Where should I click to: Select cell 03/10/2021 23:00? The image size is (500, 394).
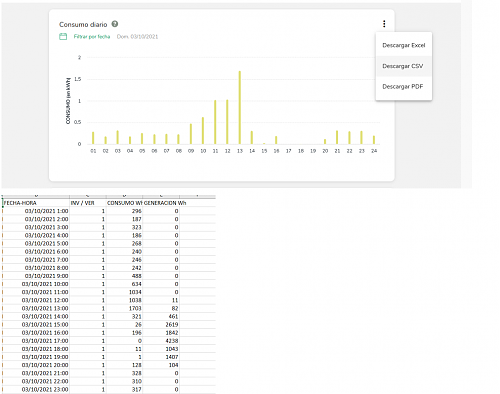tap(36, 389)
